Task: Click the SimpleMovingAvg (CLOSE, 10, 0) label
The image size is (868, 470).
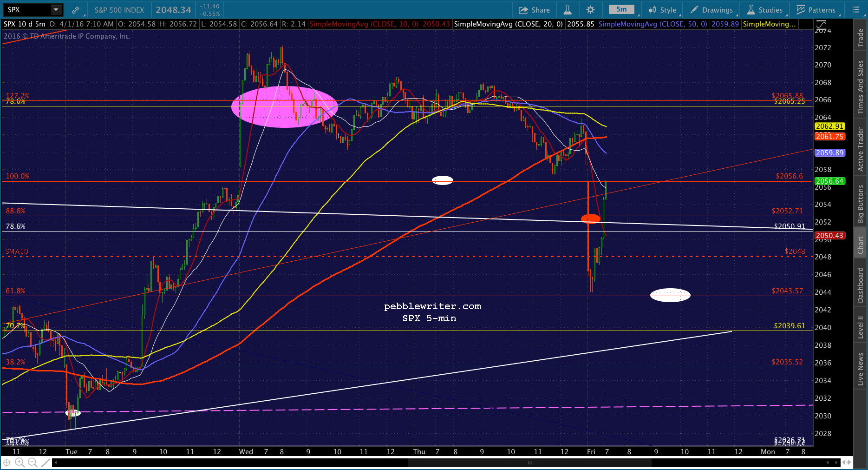Action: coord(364,24)
